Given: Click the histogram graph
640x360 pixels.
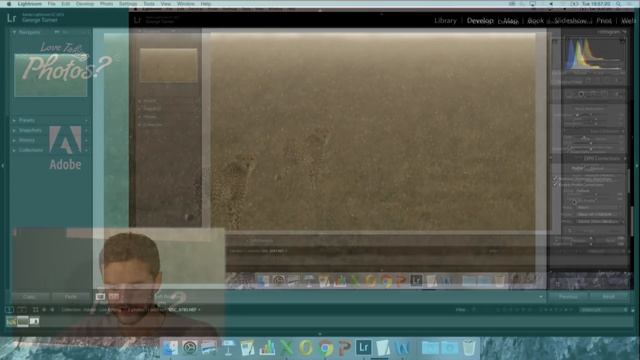Looking at the screenshot, I should tap(594, 55).
